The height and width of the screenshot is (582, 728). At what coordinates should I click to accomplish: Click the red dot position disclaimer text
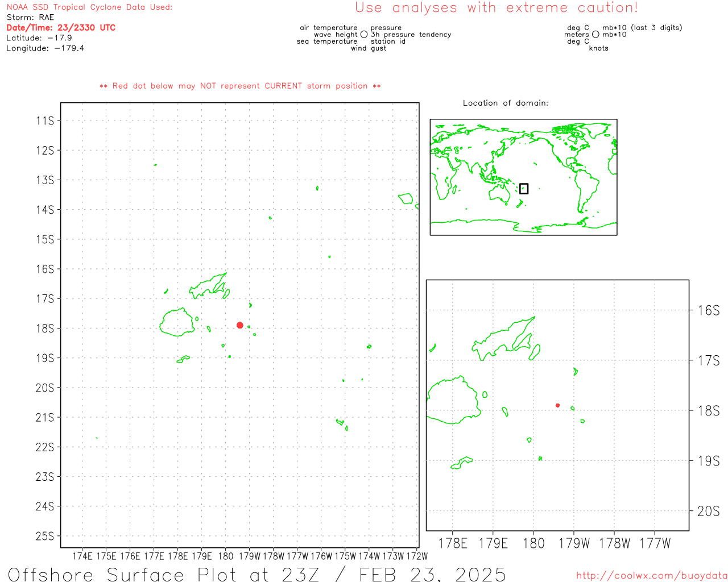[x=240, y=86]
